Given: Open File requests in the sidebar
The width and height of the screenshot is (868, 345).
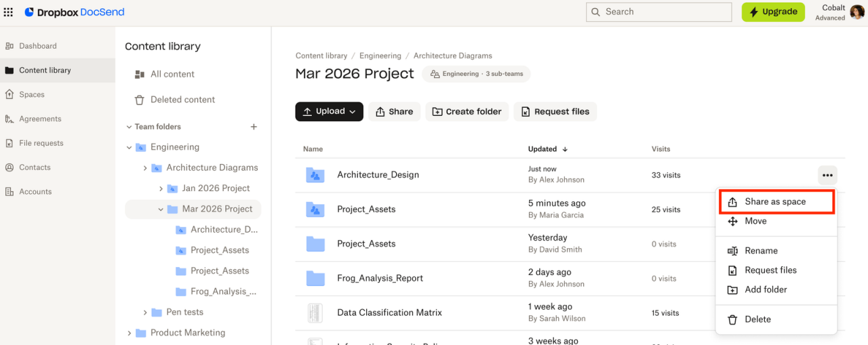Looking at the screenshot, I should pyautogui.click(x=41, y=144).
